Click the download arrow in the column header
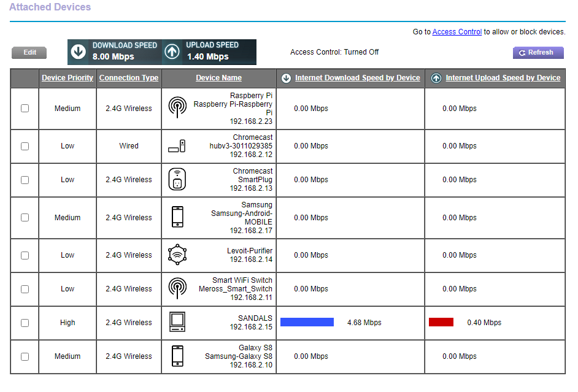The height and width of the screenshot is (392, 578). 286,78
